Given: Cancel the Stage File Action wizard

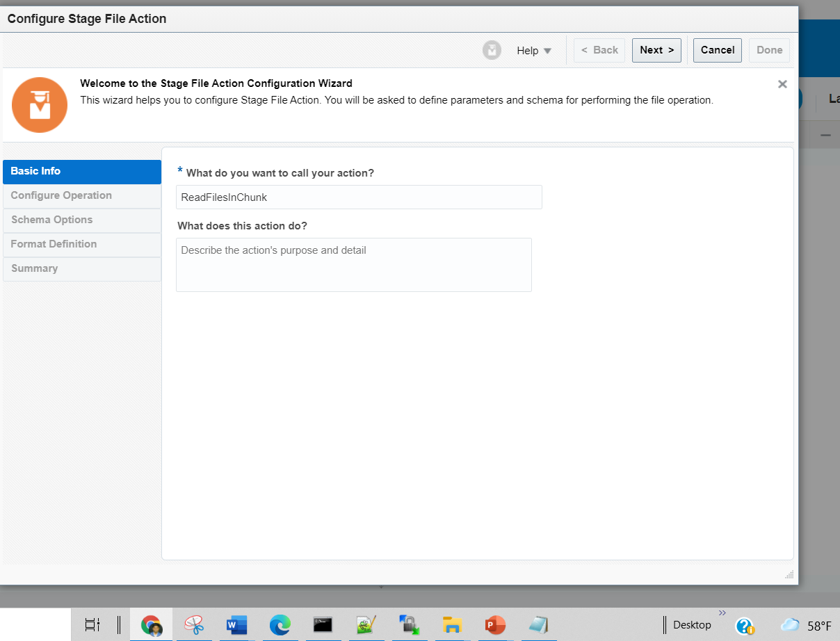Looking at the screenshot, I should [718, 50].
